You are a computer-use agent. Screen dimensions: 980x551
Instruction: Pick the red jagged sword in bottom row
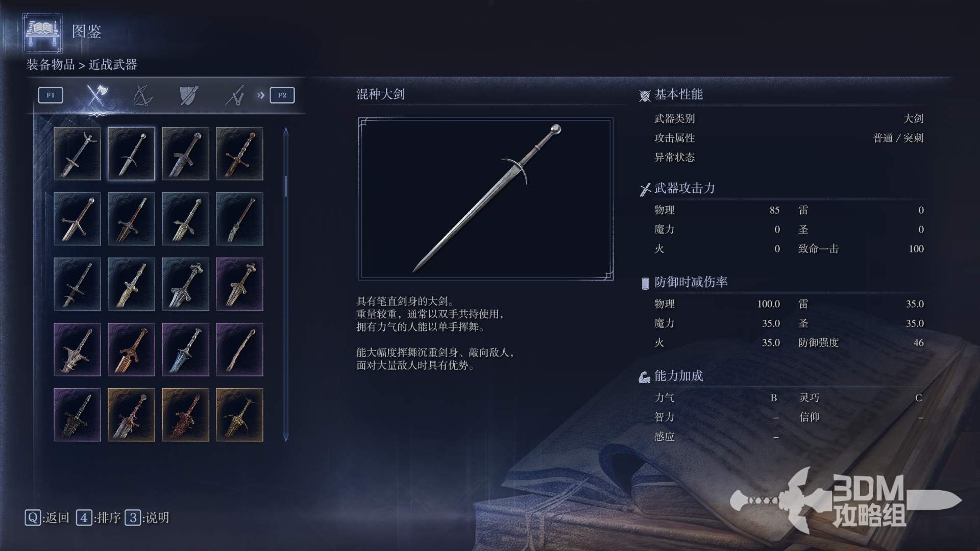185,415
